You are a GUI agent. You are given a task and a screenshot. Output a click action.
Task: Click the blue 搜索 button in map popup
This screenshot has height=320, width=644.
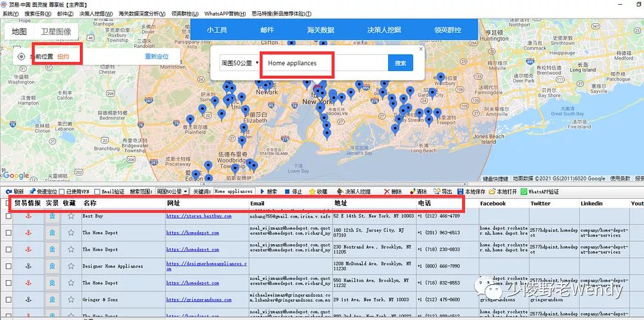tap(401, 63)
